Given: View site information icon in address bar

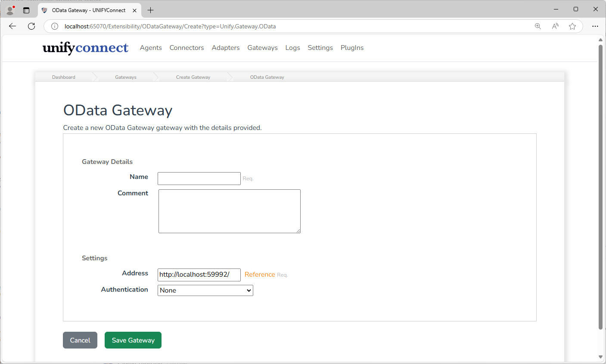Looking at the screenshot, I should 55,26.
